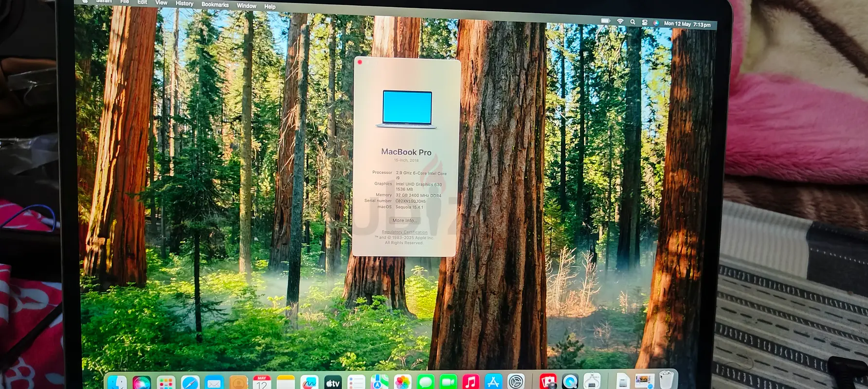The image size is (868, 389).
Task: Open the Trash in the dock
Action: (667, 380)
